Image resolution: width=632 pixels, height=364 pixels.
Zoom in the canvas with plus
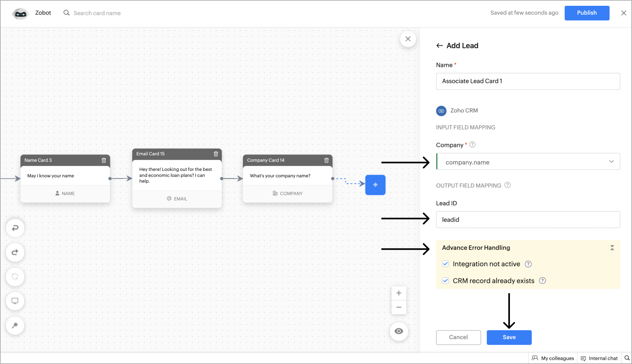[399, 293]
